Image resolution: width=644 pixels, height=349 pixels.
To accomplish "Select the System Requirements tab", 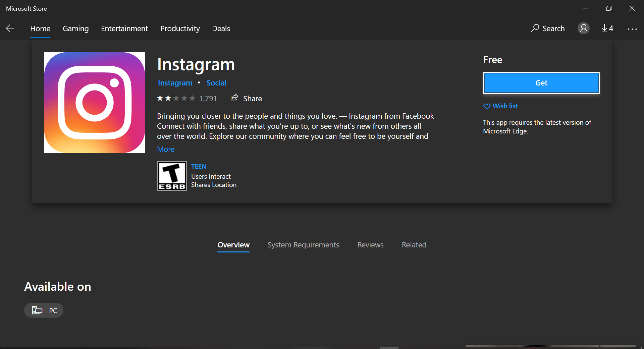I will pyautogui.click(x=303, y=245).
